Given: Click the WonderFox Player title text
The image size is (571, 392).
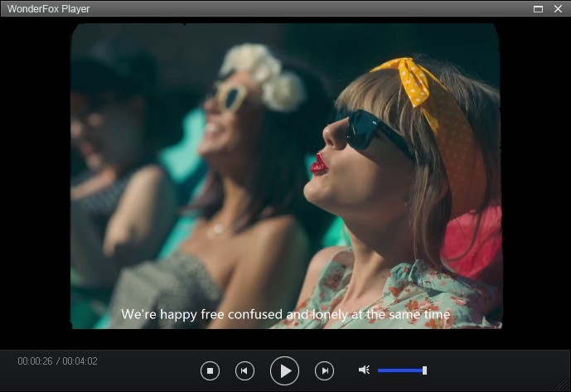Looking at the screenshot, I should coord(48,9).
